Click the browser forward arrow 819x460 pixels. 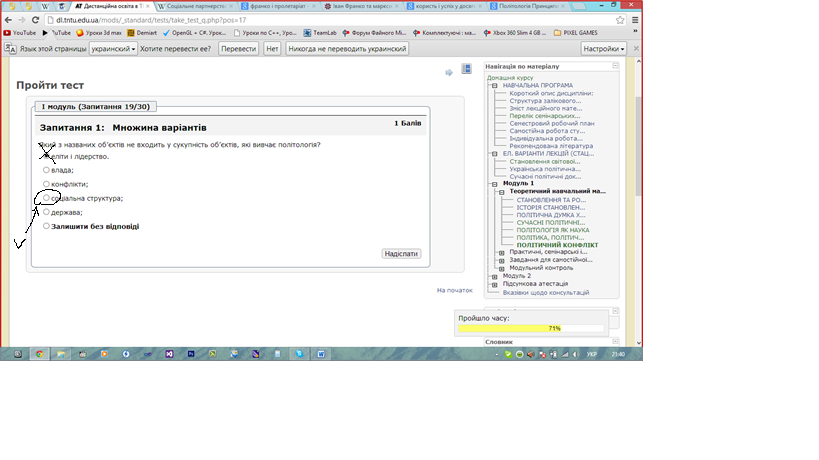tap(21, 20)
